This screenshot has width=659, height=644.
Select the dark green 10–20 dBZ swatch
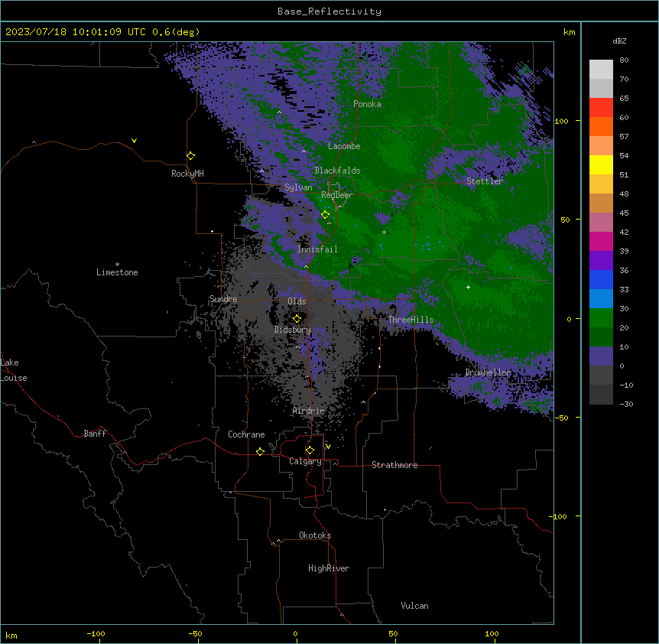(x=601, y=337)
